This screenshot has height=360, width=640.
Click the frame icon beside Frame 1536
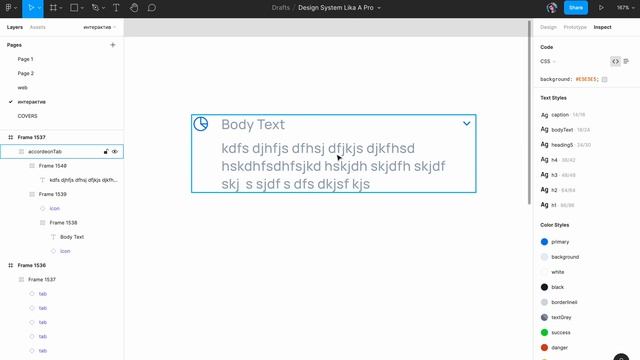click(x=11, y=265)
